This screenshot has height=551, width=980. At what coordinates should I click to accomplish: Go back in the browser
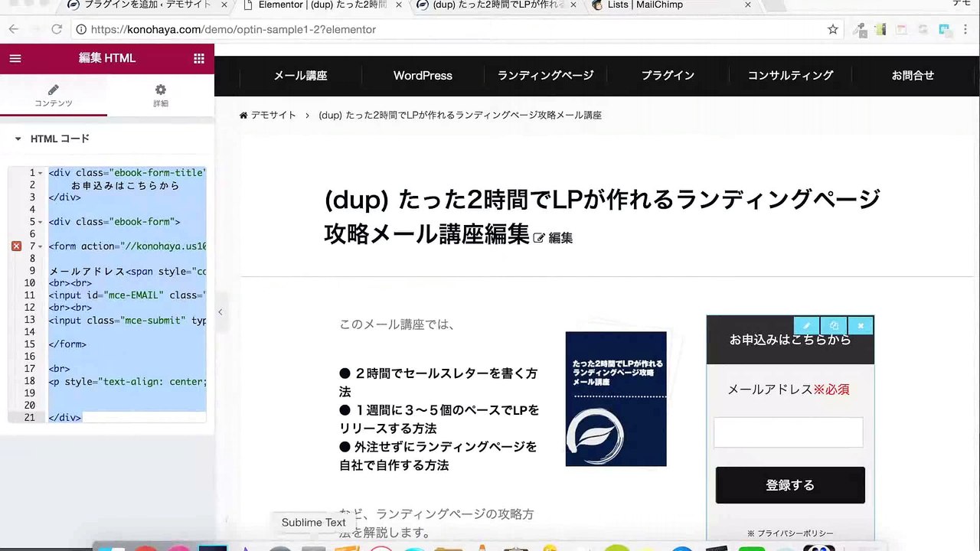(x=14, y=29)
